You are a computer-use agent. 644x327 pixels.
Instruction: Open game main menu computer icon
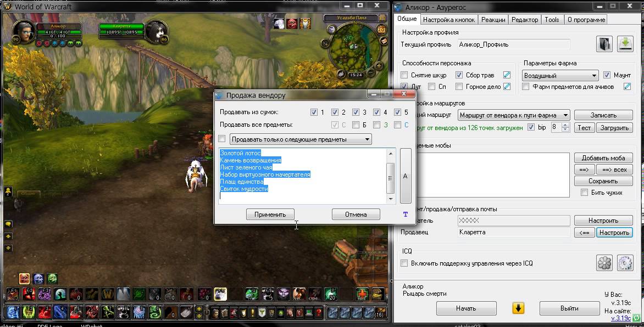pos(309,313)
